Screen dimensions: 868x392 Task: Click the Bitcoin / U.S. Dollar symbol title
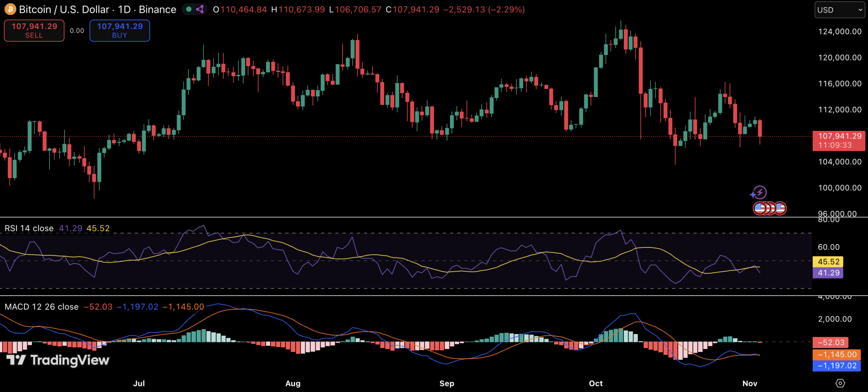tap(64, 9)
